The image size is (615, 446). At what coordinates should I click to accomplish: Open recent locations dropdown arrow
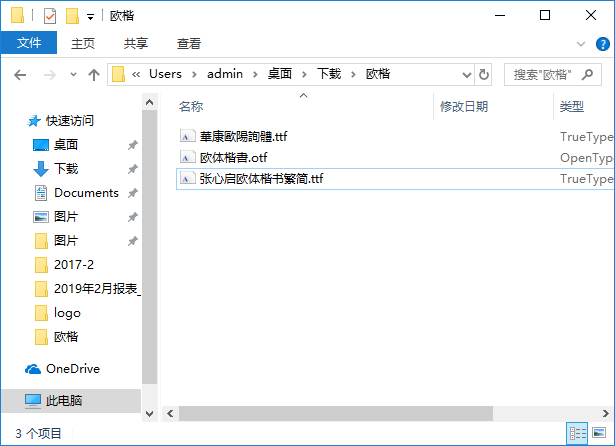[73, 74]
